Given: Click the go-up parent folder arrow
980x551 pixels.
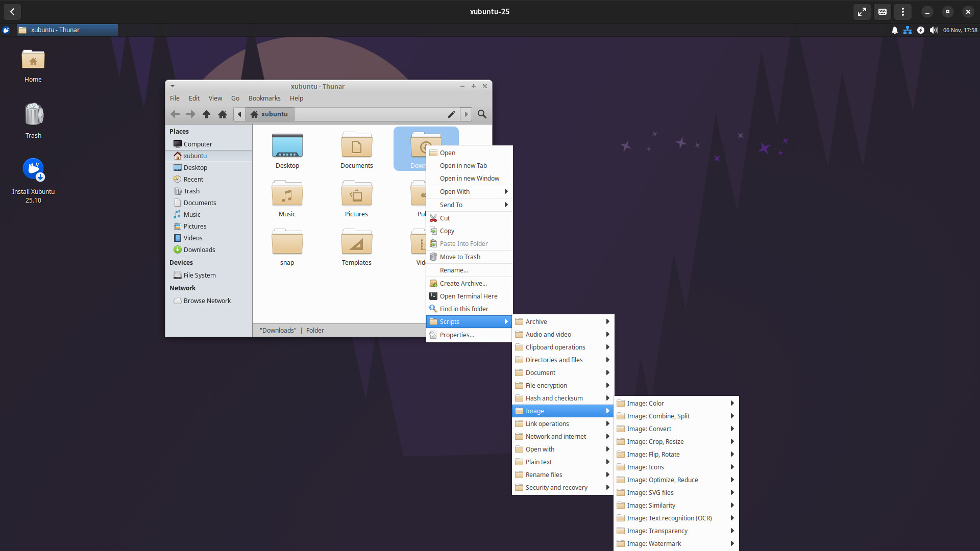Looking at the screenshot, I should click(x=206, y=114).
